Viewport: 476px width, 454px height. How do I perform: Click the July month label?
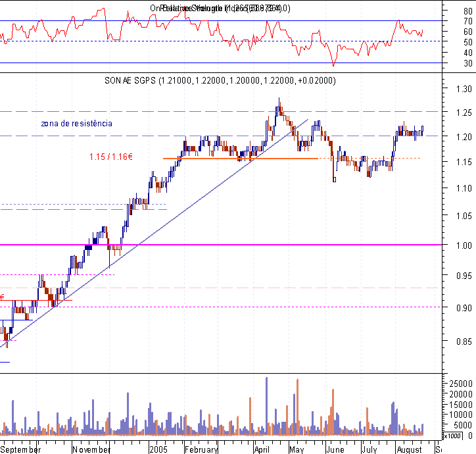click(x=369, y=449)
